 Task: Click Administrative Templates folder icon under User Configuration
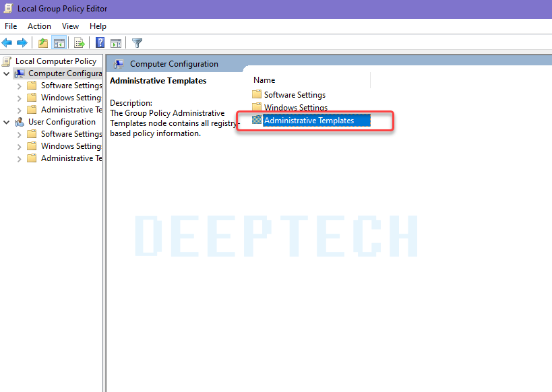click(32, 158)
